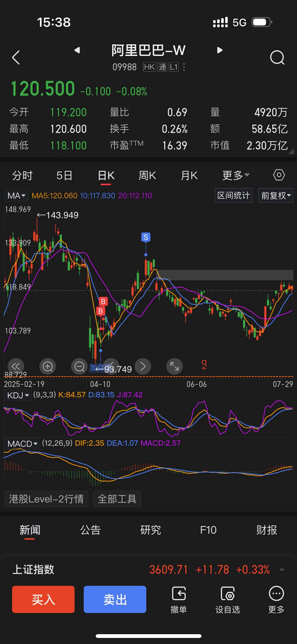The image size is (297, 644).
Task: Tap the 93.749 low price label
Action: click(x=118, y=369)
